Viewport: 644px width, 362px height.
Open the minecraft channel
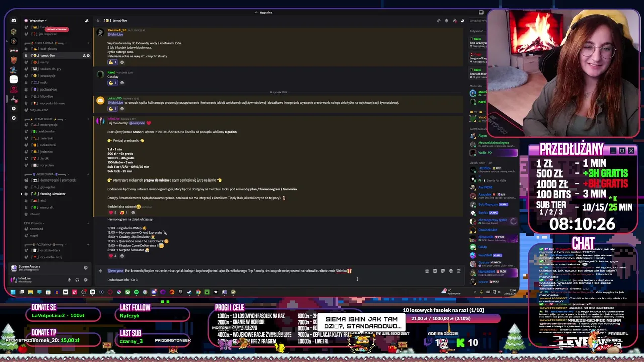pyautogui.click(x=56, y=207)
